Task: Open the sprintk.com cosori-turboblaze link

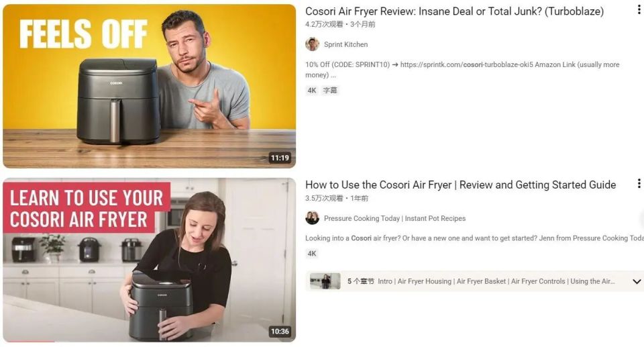Action: pyautogui.click(x=467, y=64)
